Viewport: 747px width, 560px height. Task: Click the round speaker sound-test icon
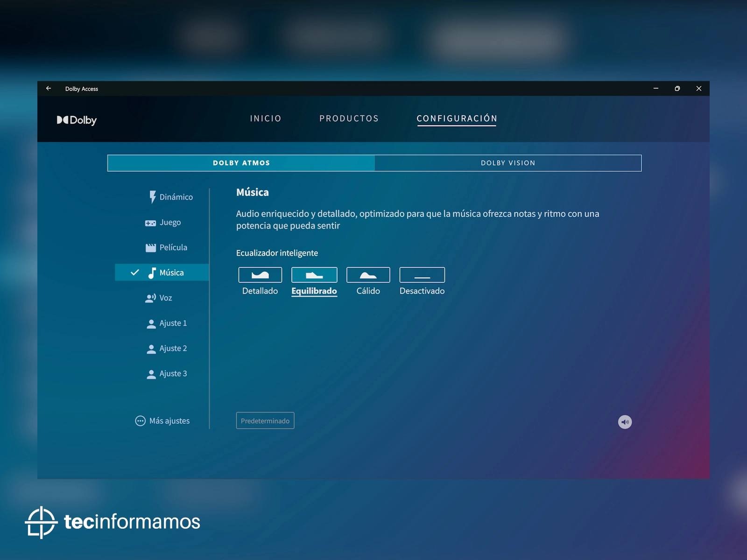pyautogui.click(x=625, y=422)
